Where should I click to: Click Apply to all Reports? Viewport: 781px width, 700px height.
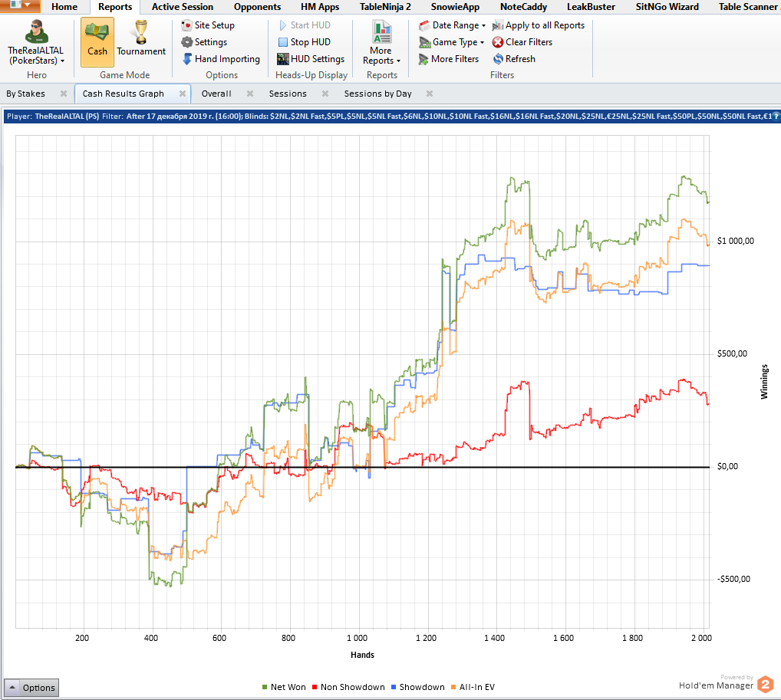538,25
